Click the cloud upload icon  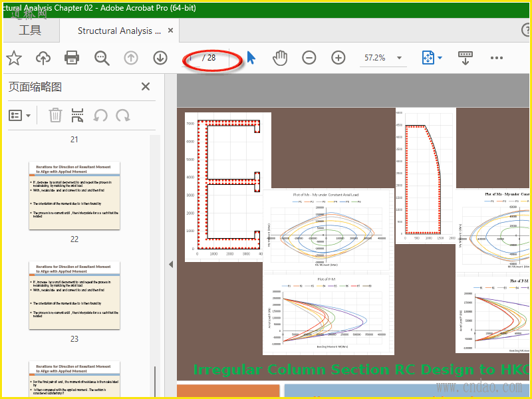click(x=43, y=58)
